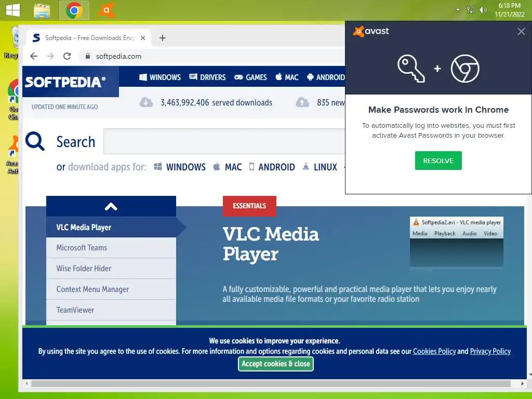Click the up chevron above app list
This screenshot has width=532, height=399.
[111, 206]
